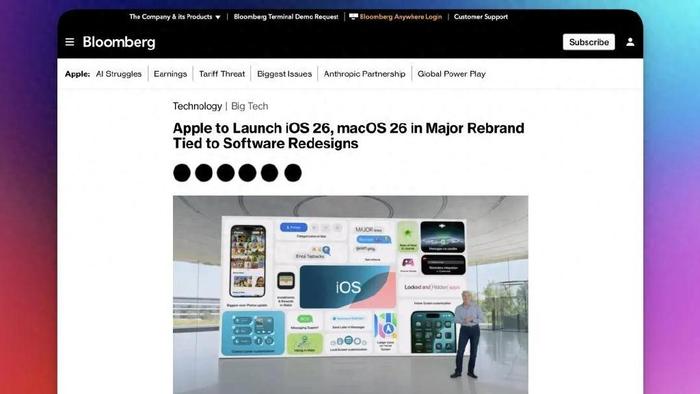Open the hamburger menu icon
This screenshot has height=394, width=700.
point(70,42)
